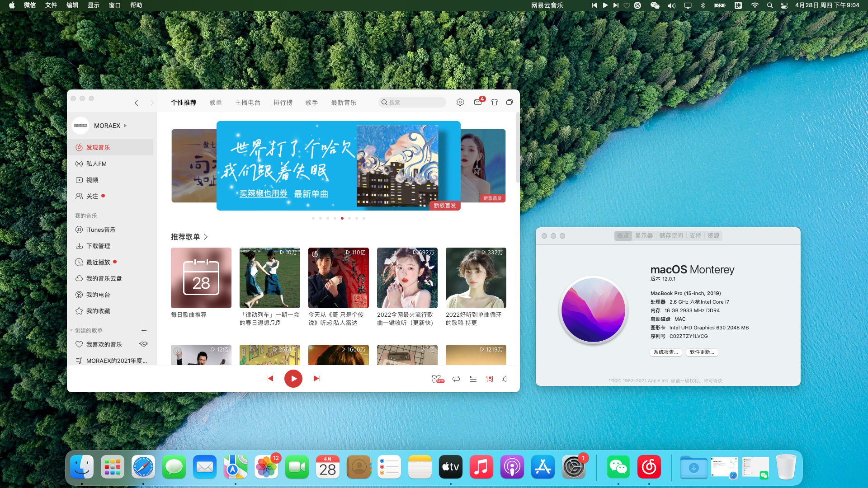Screen dimensions: 868x488
Task: Open the listen-together NEW icon
Action: [438, 379]
